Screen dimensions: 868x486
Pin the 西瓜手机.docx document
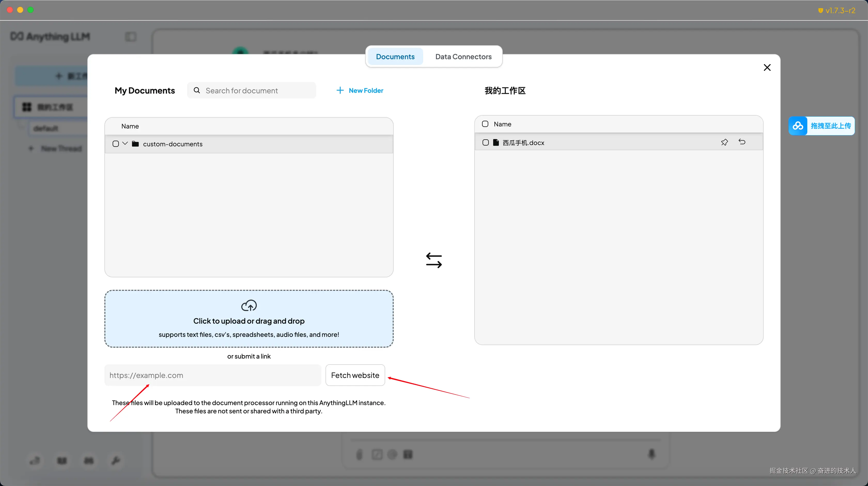pyautogui.click(x=724, y=142)
